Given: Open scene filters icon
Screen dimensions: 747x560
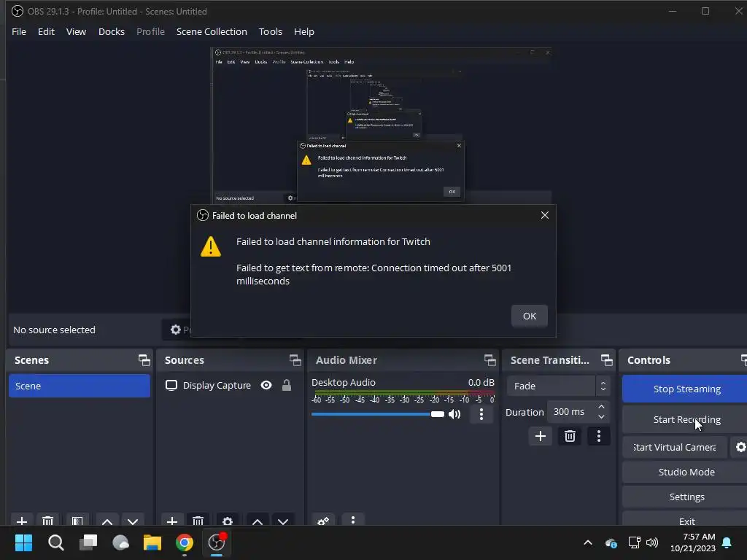Looking at the screenshot, I should click(77, 521).
